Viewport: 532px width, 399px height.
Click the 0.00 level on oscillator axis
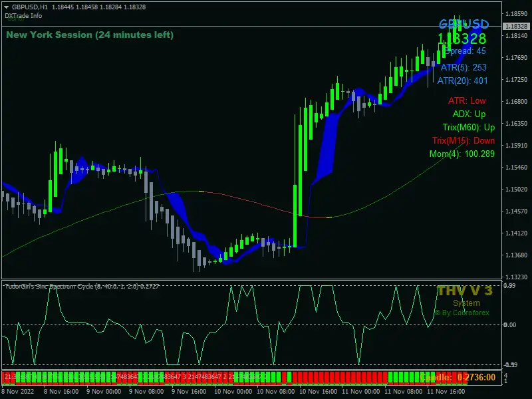pos(509,325)
